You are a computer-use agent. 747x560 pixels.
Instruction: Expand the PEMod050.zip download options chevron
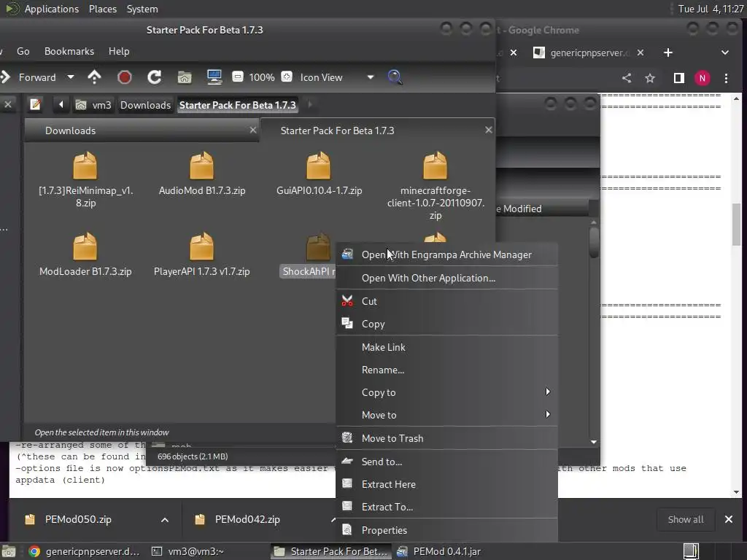[x=164, y=519]
